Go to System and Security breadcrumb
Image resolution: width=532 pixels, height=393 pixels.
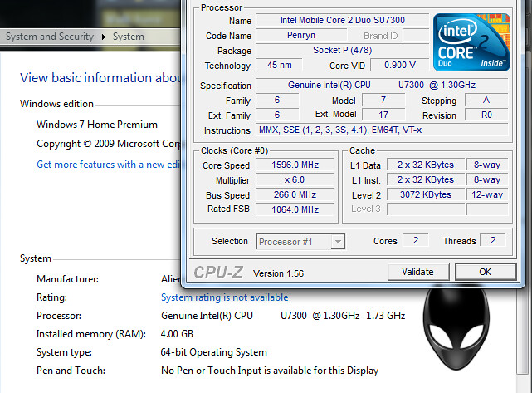click(50, 37)
